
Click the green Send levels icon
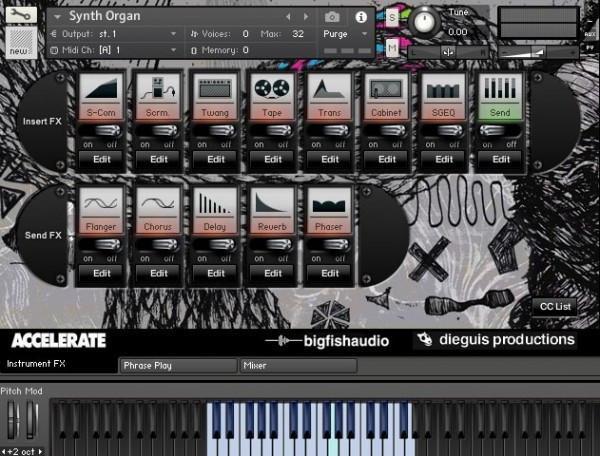(500, 96)
